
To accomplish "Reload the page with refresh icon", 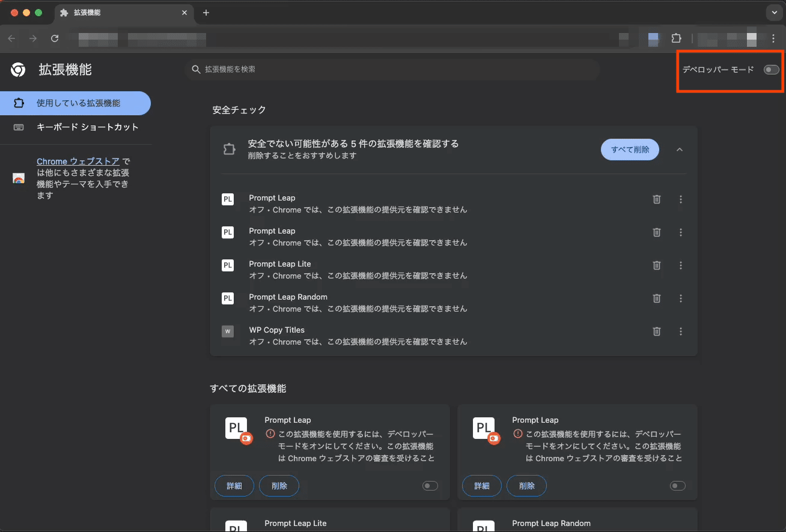I will tap(55, 38).
